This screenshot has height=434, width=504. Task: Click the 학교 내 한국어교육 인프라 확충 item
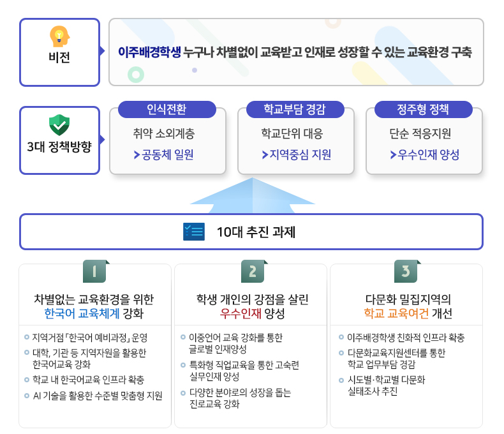89,380
